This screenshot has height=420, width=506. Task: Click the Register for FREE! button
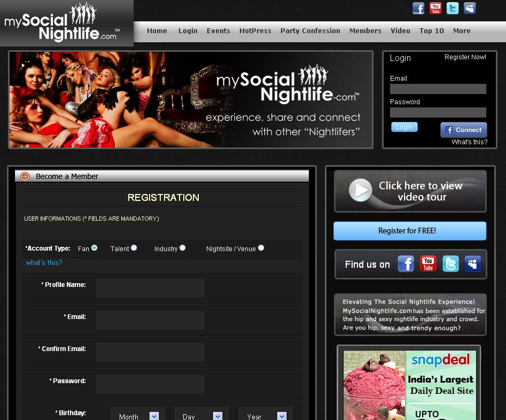pos(410,231)
